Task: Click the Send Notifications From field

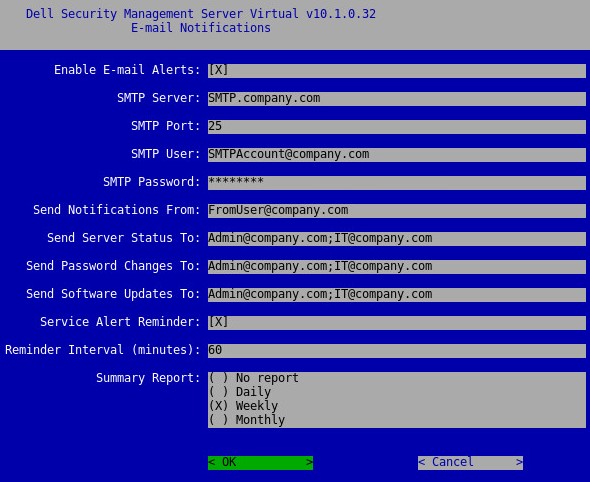Action: pos(397,211)
